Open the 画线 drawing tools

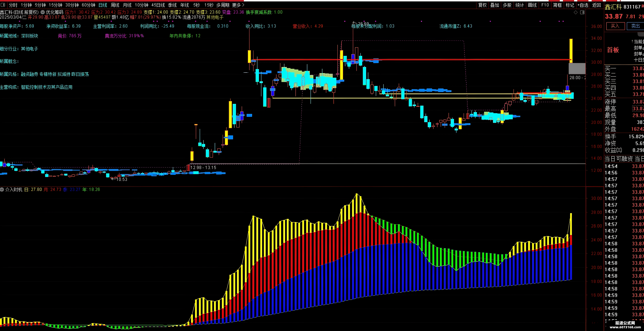pyautogui.click(x=532, y=5)
